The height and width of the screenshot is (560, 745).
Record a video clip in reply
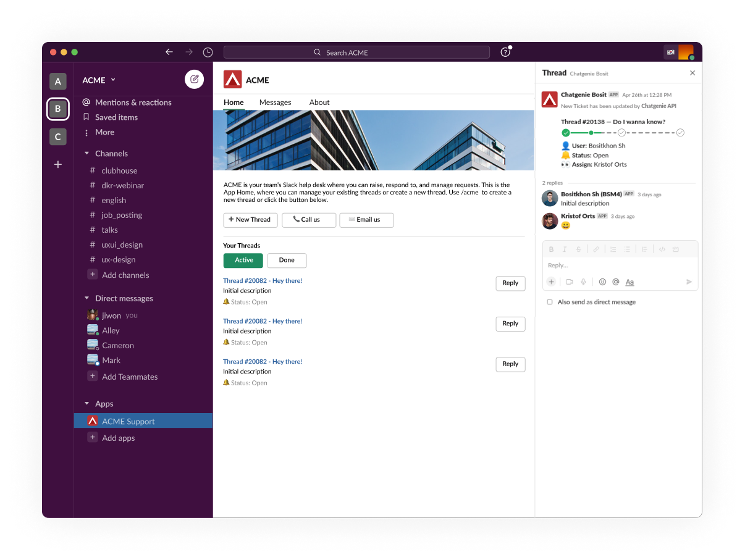pyautogui.click(x=570, y=282)
